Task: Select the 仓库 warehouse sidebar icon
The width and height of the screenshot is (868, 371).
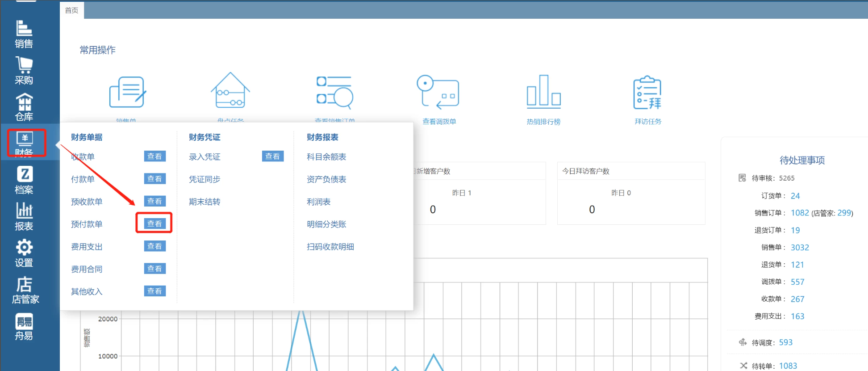Action: [24, 107]
